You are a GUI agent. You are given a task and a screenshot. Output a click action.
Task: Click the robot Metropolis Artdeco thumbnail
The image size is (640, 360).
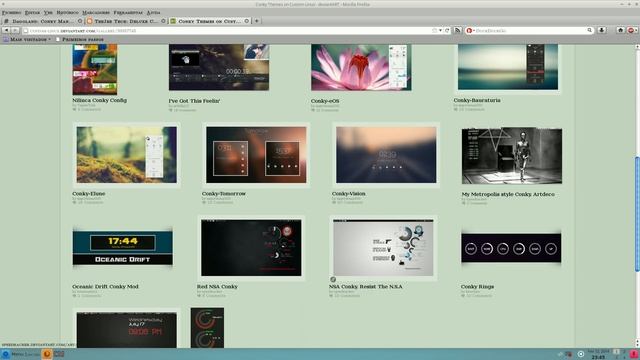click(x=512, y=156)
